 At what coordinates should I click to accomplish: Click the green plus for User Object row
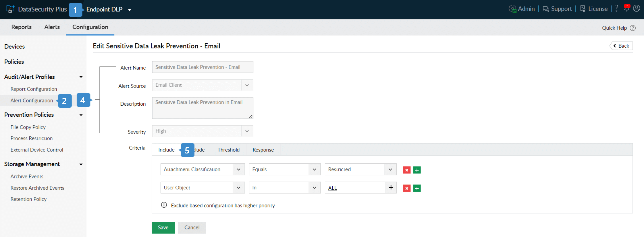coord(417,188)
